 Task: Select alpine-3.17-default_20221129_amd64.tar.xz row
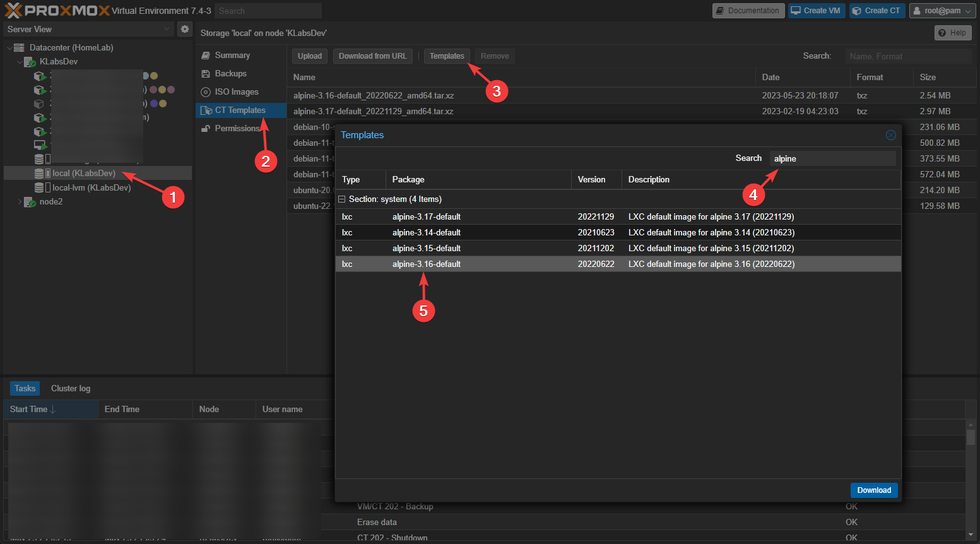pos(631,111)
